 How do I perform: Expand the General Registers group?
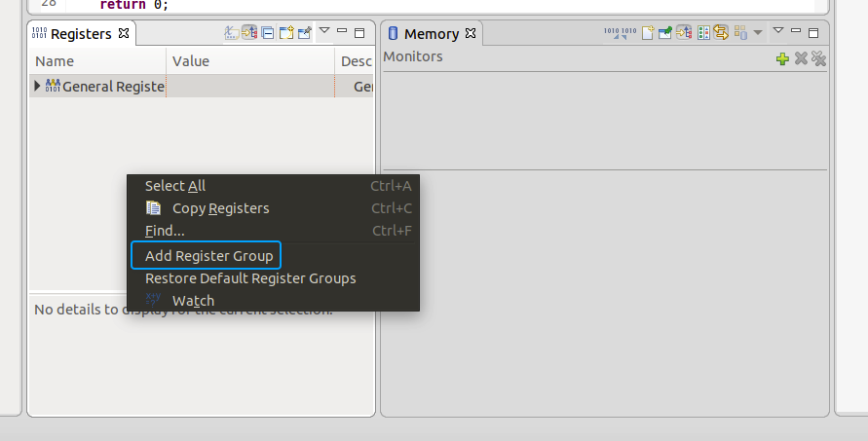[37, 86]
